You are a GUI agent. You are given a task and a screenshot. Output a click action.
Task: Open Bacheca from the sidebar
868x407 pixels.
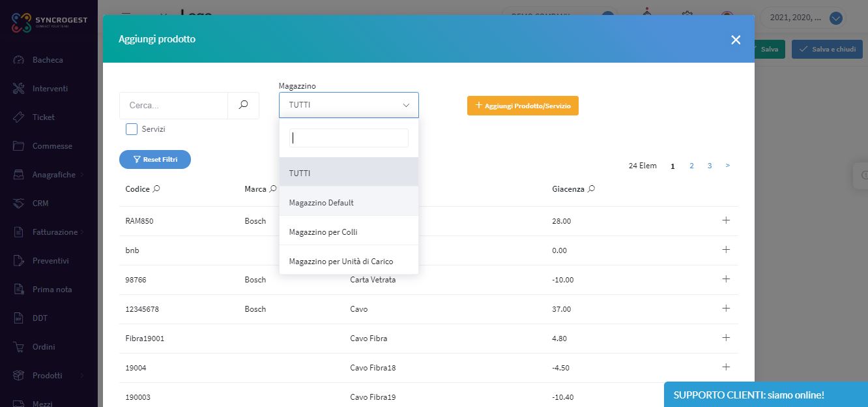[48, 60]
